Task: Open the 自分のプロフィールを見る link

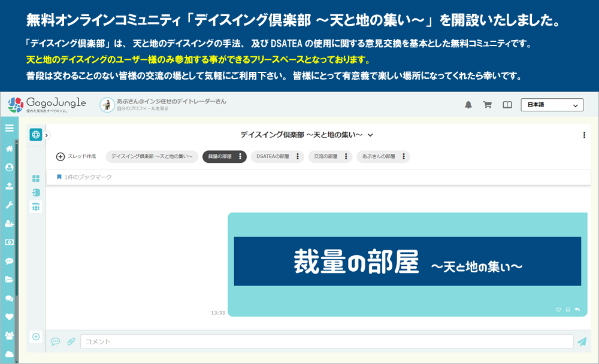Action: click(x=143, y=108)
